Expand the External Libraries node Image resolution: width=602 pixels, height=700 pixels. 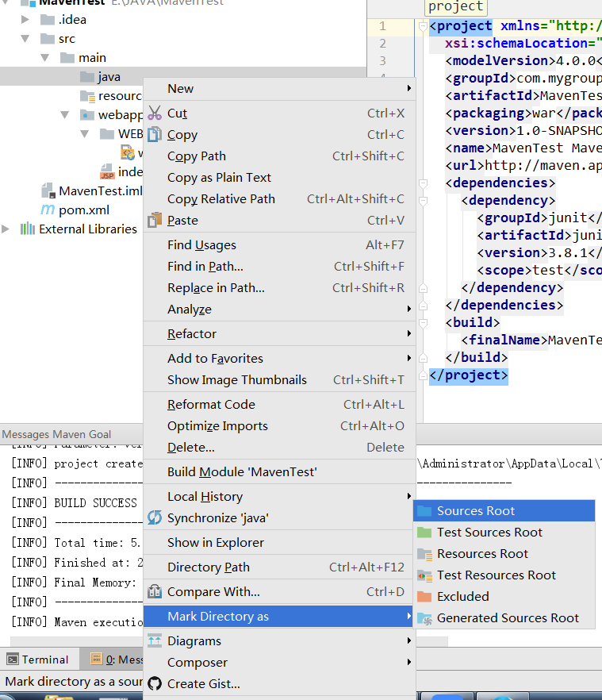point(6,229)
